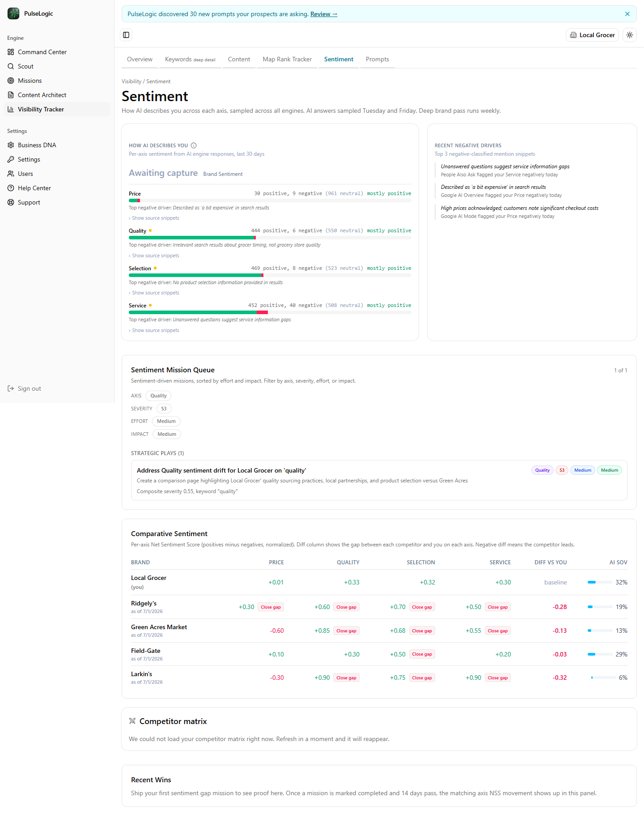Expand source snippets under Service
The width and height of the screenshot is (644, 814).
point(154,330)
